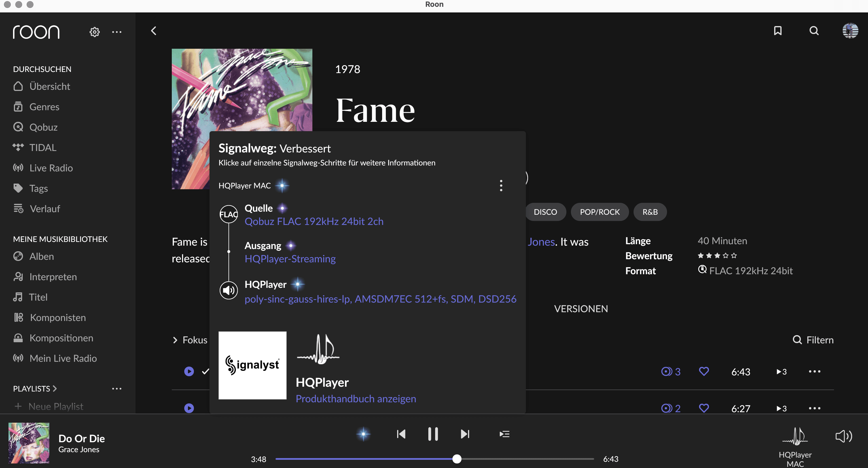
Task: Favorite the 6:27 track with the heart
Action: click(704, 408)
